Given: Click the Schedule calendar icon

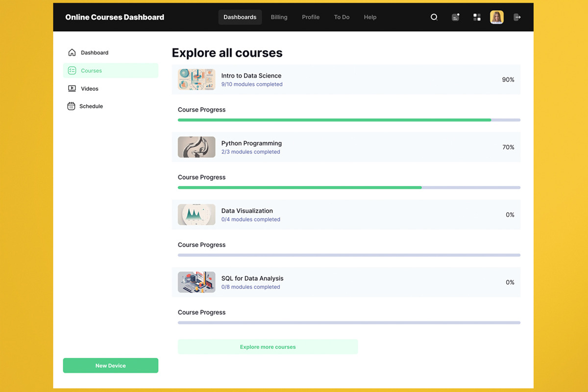Looking at the screenshot, I should 71,106.
